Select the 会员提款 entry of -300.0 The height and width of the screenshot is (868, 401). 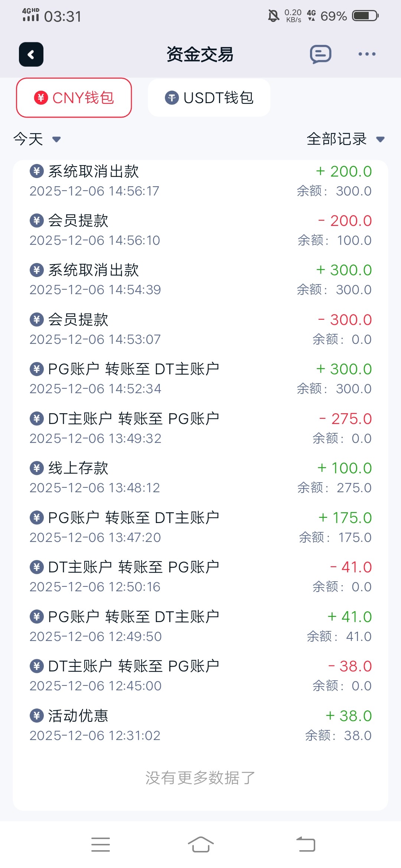click(200, 329)
